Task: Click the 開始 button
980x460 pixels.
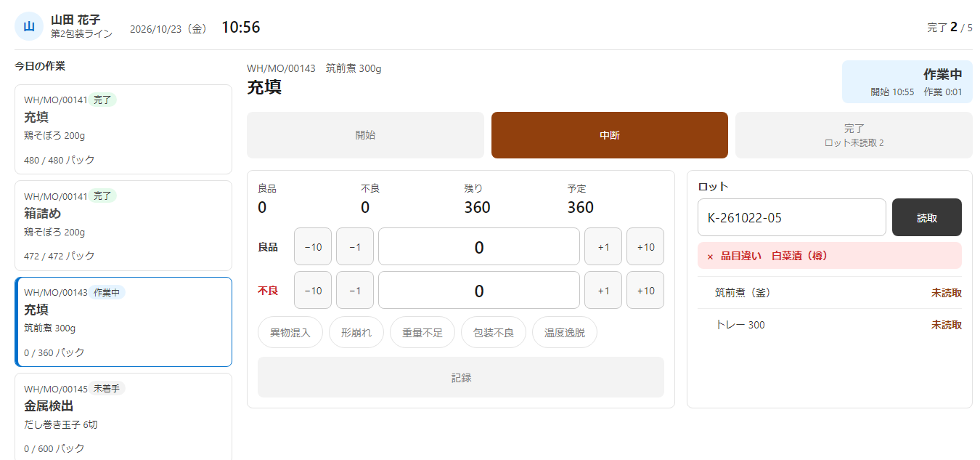Action: click(x=365, y=135)
